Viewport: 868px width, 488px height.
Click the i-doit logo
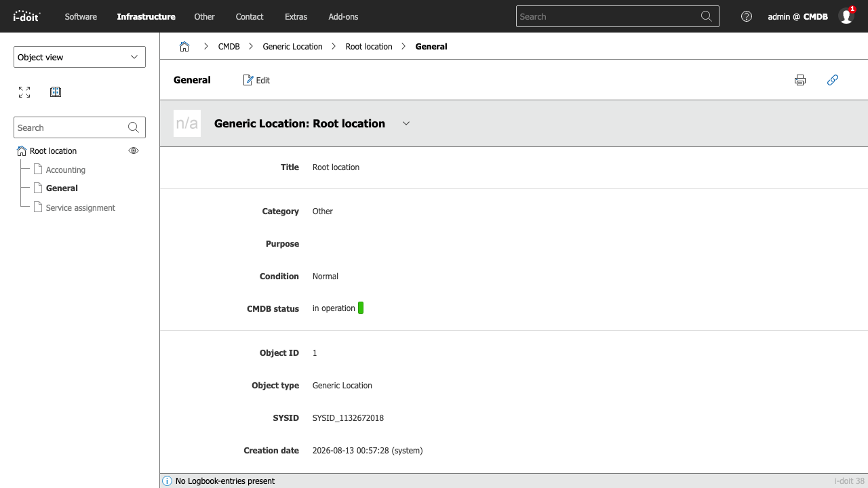27,16
